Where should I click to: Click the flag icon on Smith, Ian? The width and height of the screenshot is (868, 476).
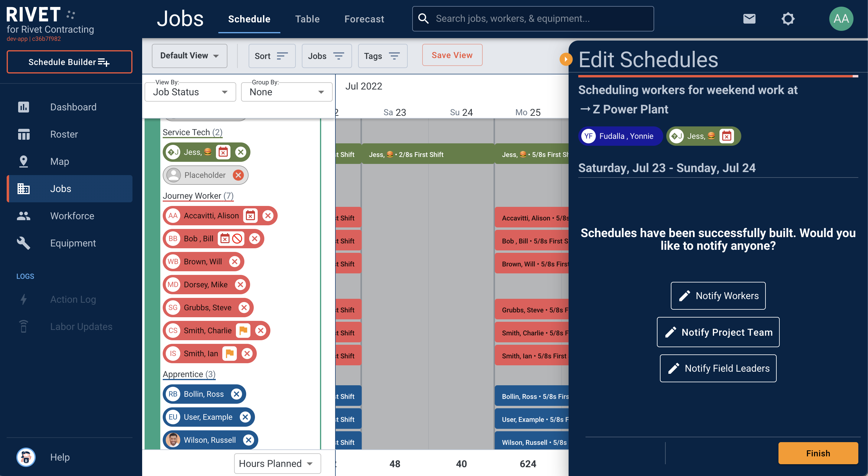(229, 353)
